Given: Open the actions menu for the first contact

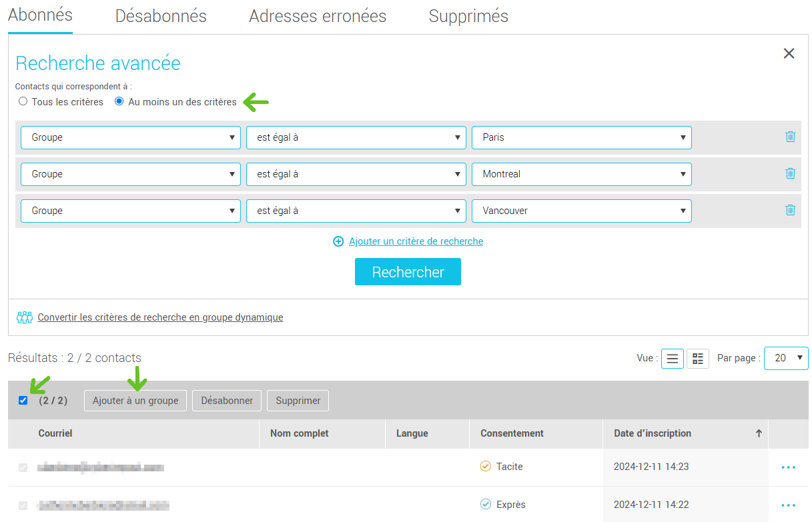Looking at the screenshot, I should [x=789, y=467].
